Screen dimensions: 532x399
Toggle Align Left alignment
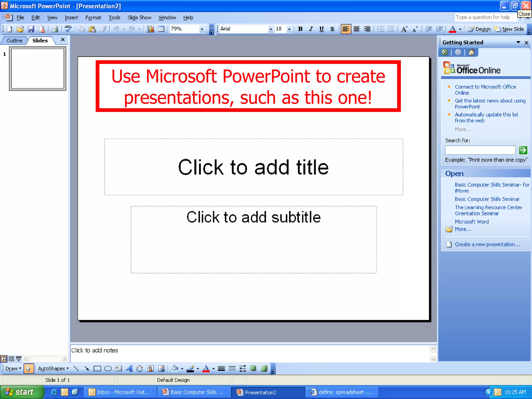[x=346, y=29]
